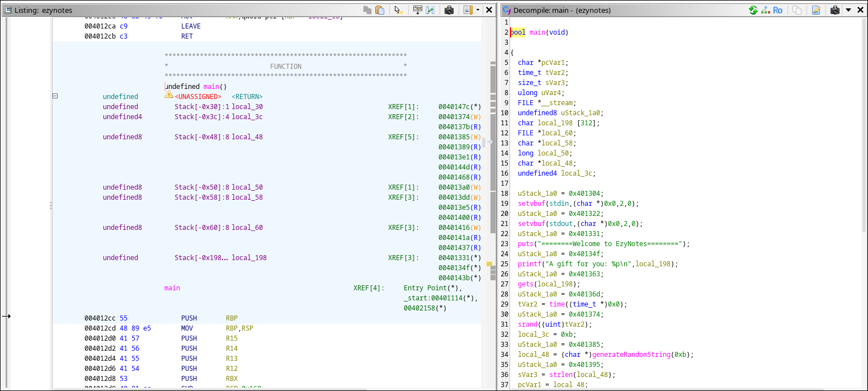
Task: Open the Diff View icon in Listing
Action: pyautogui.click(x=430, y=10)
